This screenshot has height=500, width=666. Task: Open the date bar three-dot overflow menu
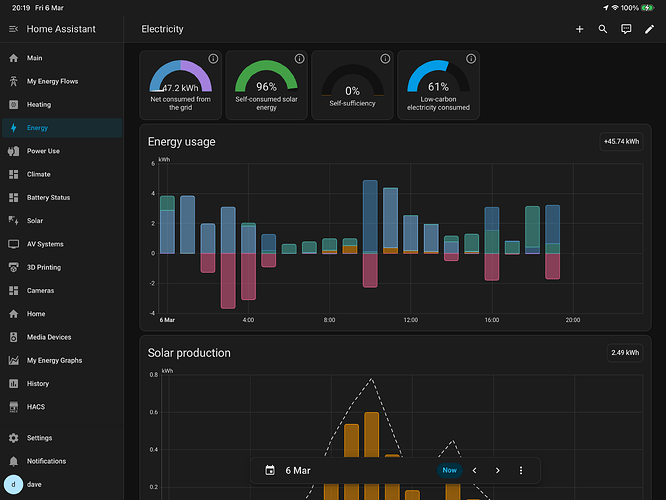521,470
